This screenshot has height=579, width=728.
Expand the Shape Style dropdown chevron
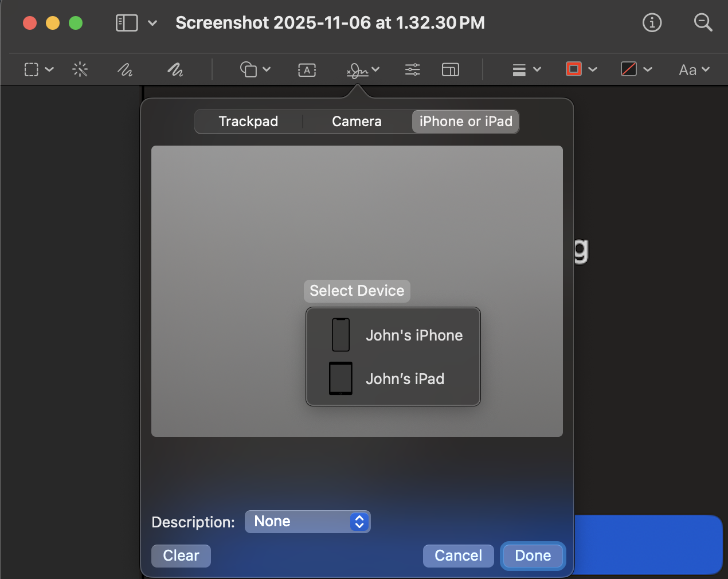(x=537, y=69)
